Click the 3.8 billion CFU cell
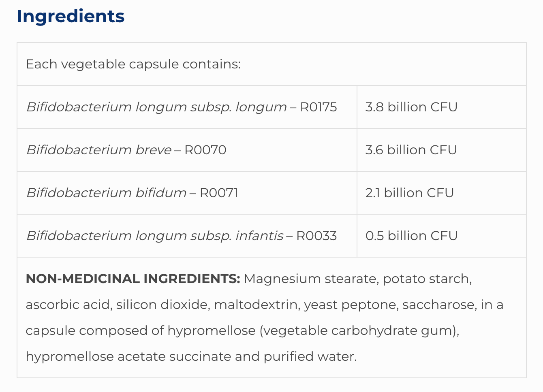543x392 pixels. 411,107
